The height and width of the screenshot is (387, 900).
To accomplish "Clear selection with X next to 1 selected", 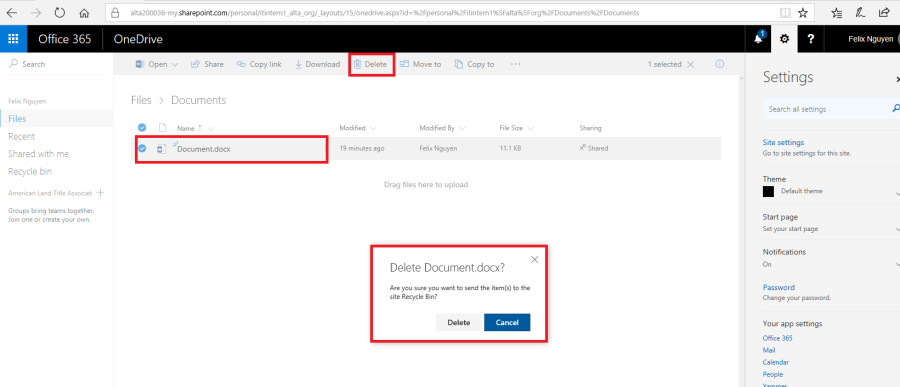I will [690, 64].
